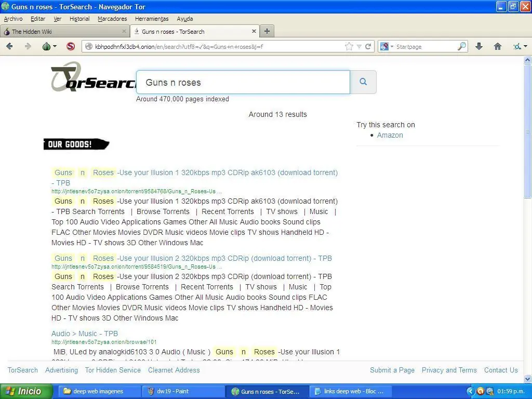The height and width of the screenshot is (399, 532).
Task: Click the TorSearch logo
Action: point(93,77)
